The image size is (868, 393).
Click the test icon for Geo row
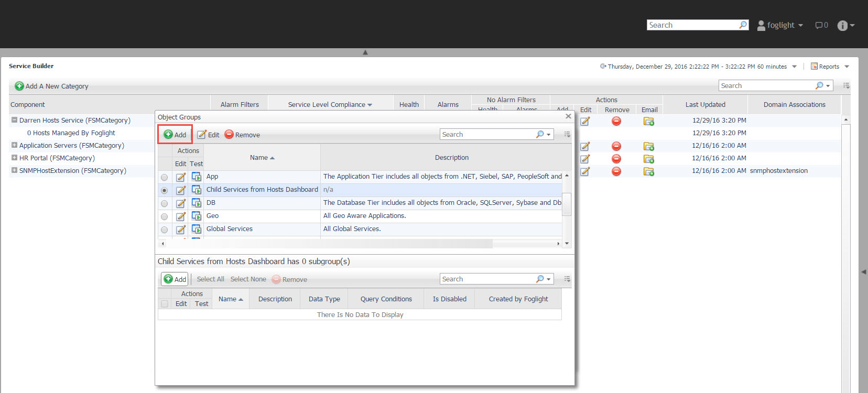[x=197, y=216]
